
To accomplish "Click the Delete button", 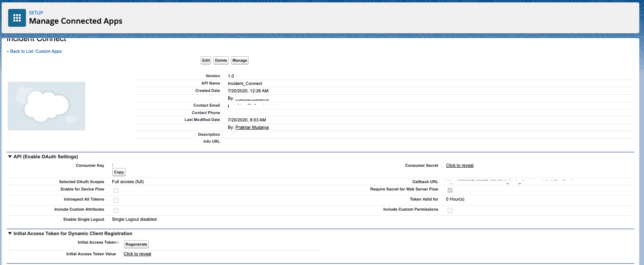I will [221, 61].
